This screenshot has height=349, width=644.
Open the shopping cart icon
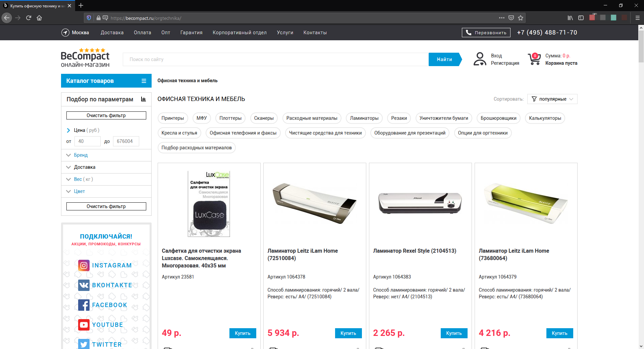click(534, 59)
